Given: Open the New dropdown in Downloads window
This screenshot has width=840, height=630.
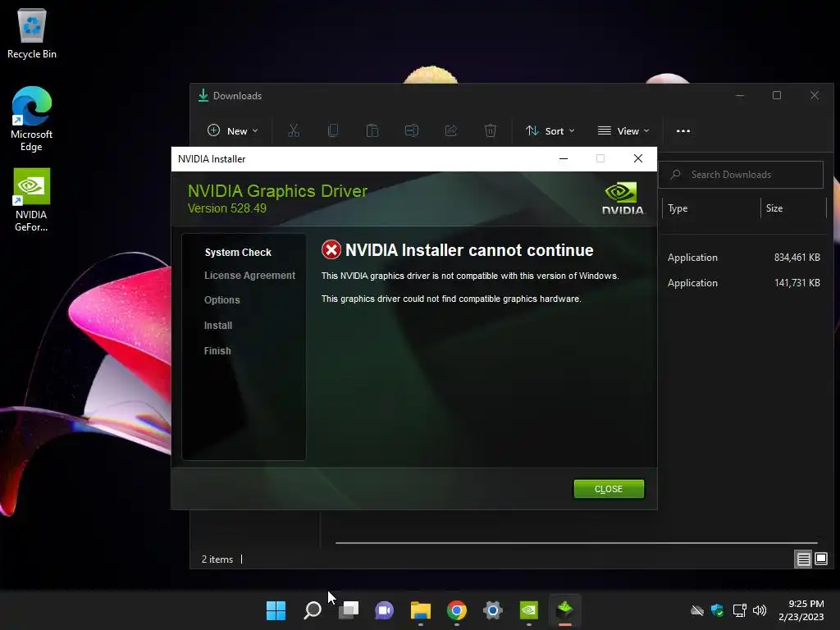Looking at the screenshot, I should 232,130.
